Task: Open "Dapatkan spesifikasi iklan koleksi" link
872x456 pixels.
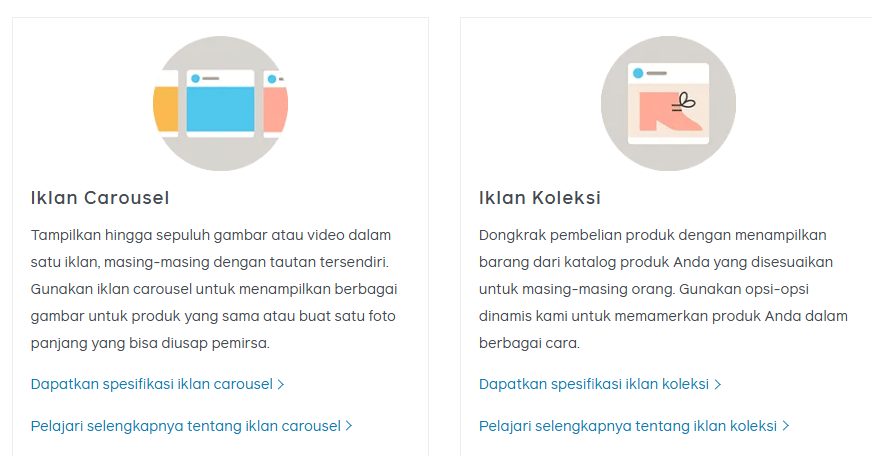Action: 594,384
